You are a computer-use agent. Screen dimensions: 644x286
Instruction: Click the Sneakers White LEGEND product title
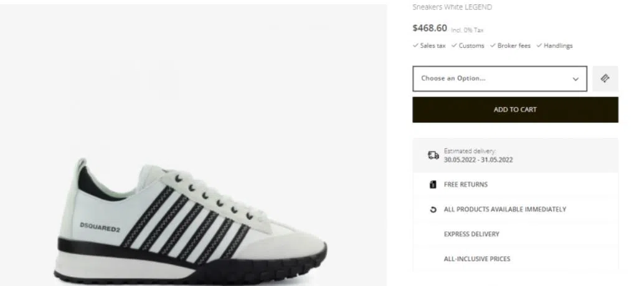coord(452,7)
